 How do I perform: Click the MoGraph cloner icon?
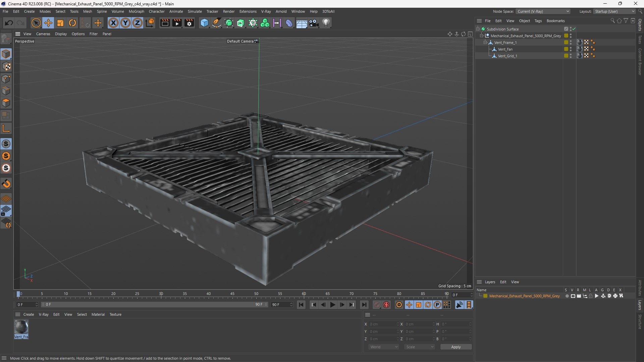point(265,23)
